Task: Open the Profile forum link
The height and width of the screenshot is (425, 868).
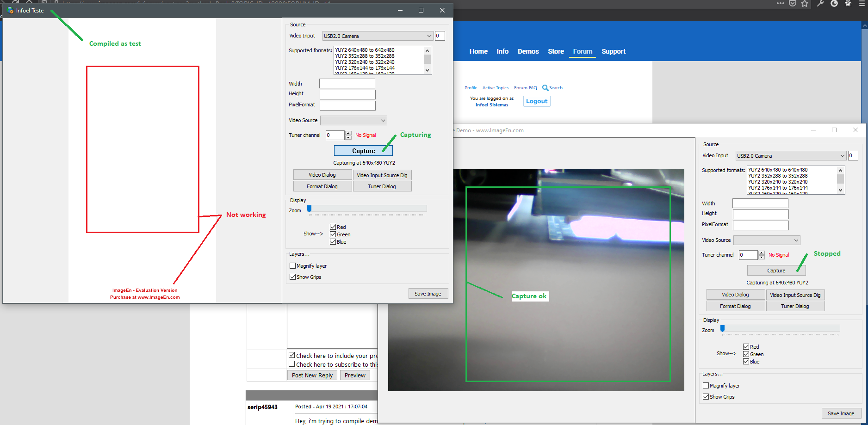Action: coord(471,88)
